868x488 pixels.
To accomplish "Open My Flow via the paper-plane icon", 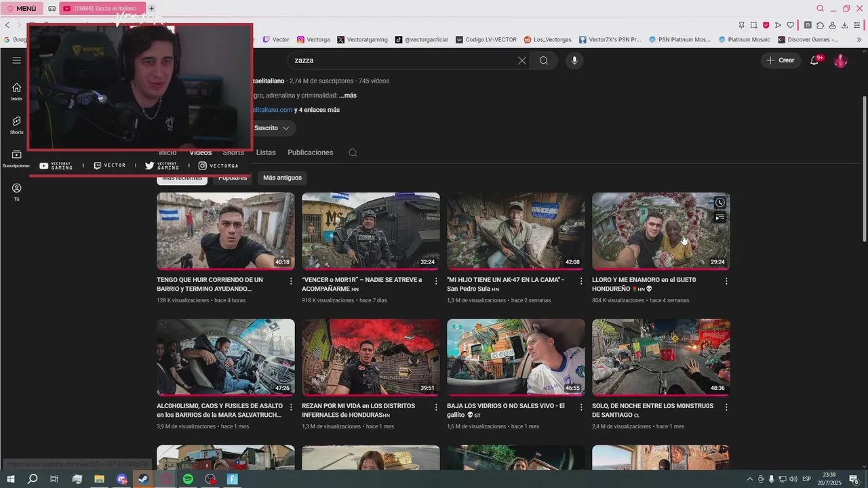I will pyautogui.click(x=778, y=25).
